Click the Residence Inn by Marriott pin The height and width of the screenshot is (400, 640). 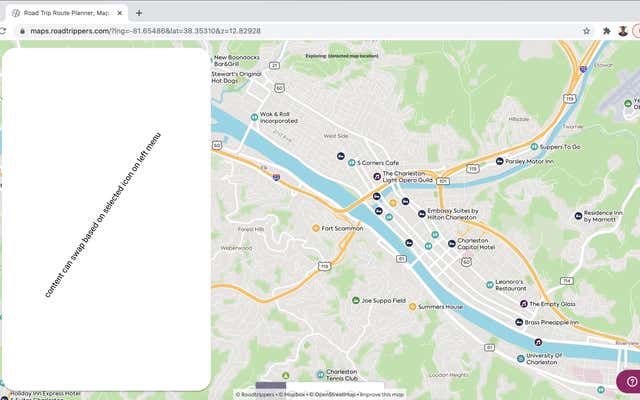577,216
